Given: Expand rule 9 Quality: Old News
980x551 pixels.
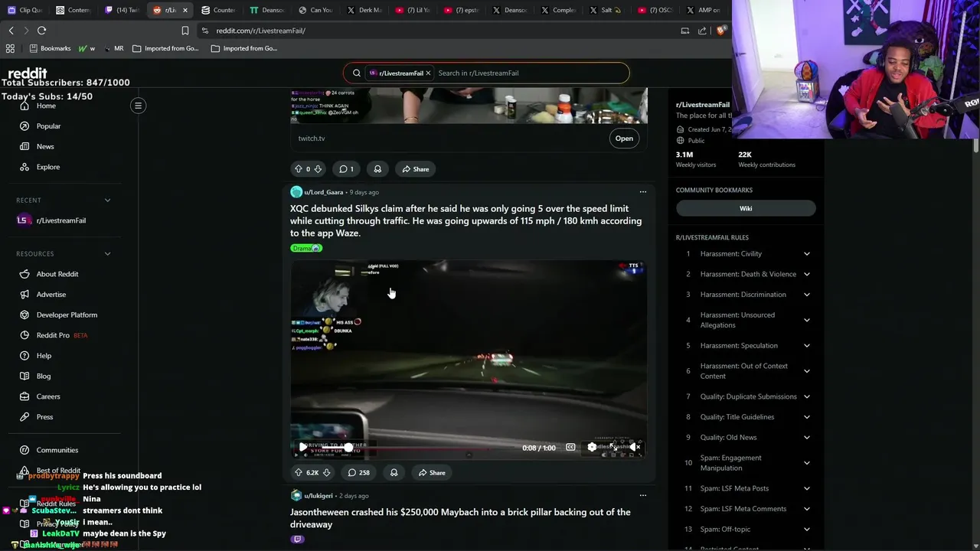Looking at the screenshot, I should (806, 438).
